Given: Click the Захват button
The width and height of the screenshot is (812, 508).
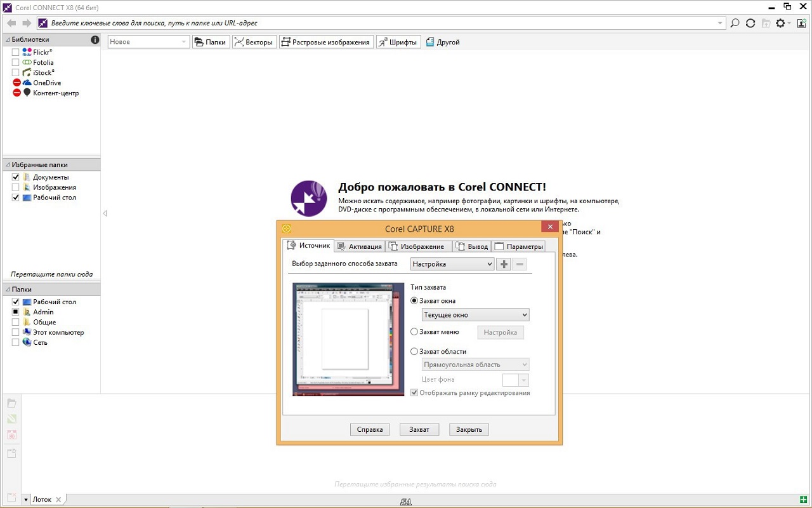Looking at the screenshot, I should coord(419,429).
